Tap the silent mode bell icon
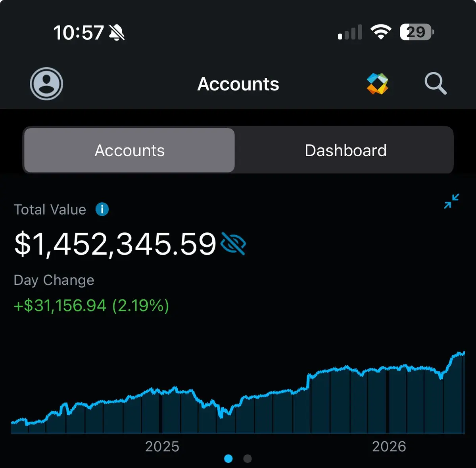Image resolution: width=476 pixels, height=468 pixels. (117, 32)
